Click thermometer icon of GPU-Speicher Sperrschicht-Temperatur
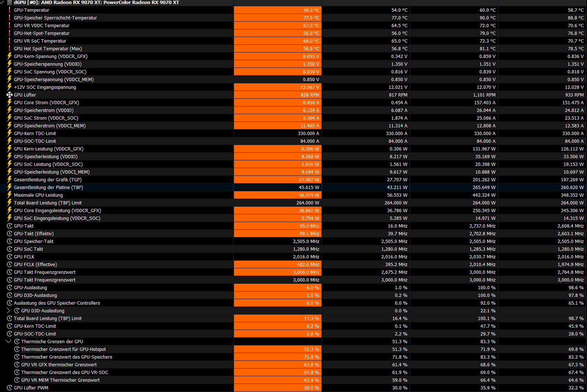The width and height of the screenshot is (587, 392). tap(10, 18)
